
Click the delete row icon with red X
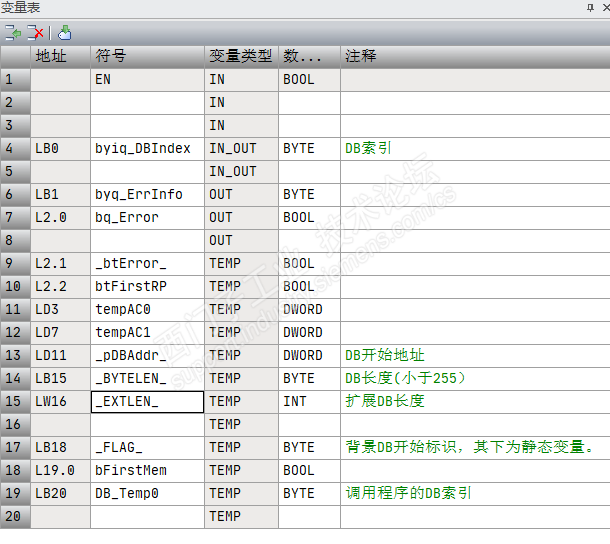[x=35, y=33]
